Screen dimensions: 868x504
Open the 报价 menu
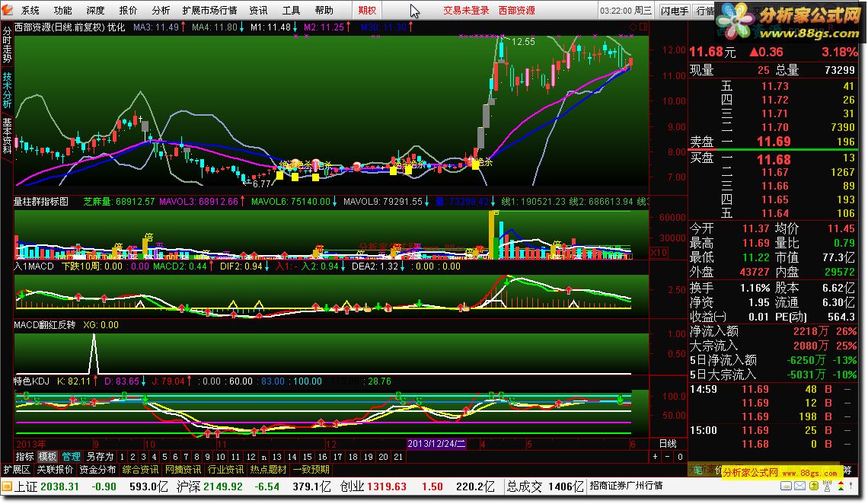128,10
